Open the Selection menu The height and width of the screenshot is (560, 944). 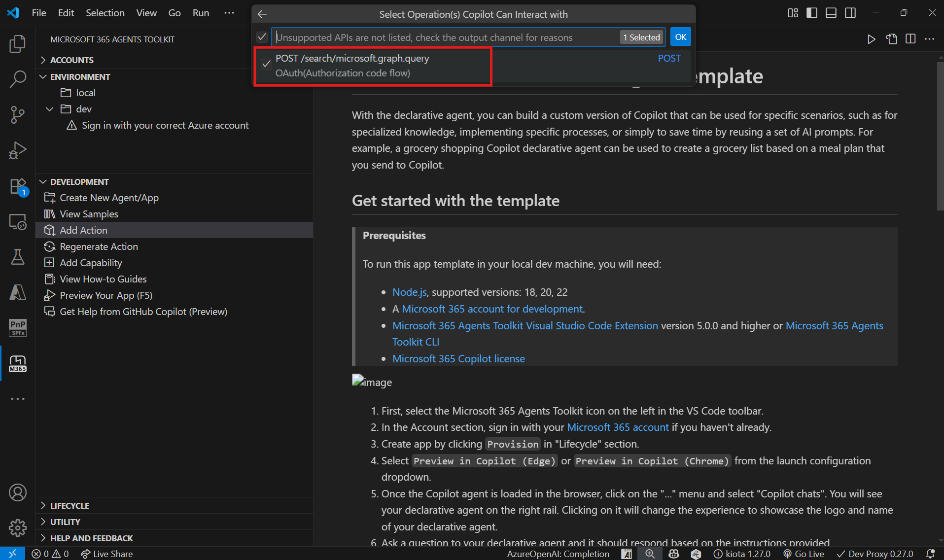coord(105,13)
